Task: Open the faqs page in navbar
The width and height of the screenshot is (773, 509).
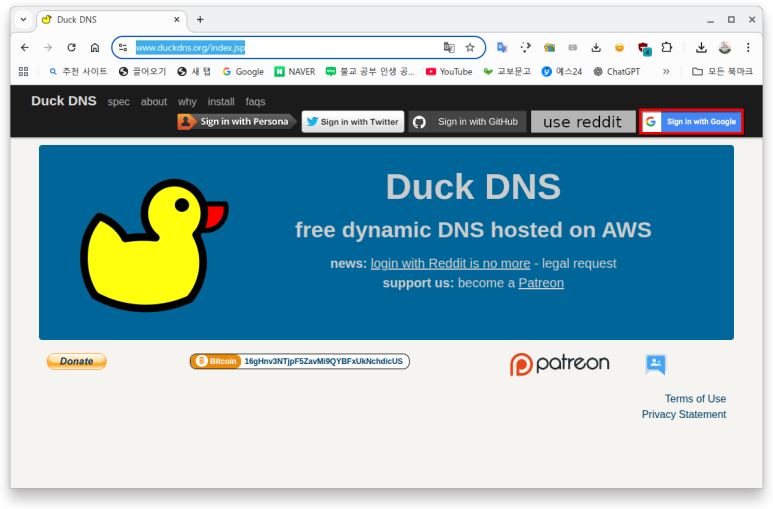Action: (x=255, y=102)
